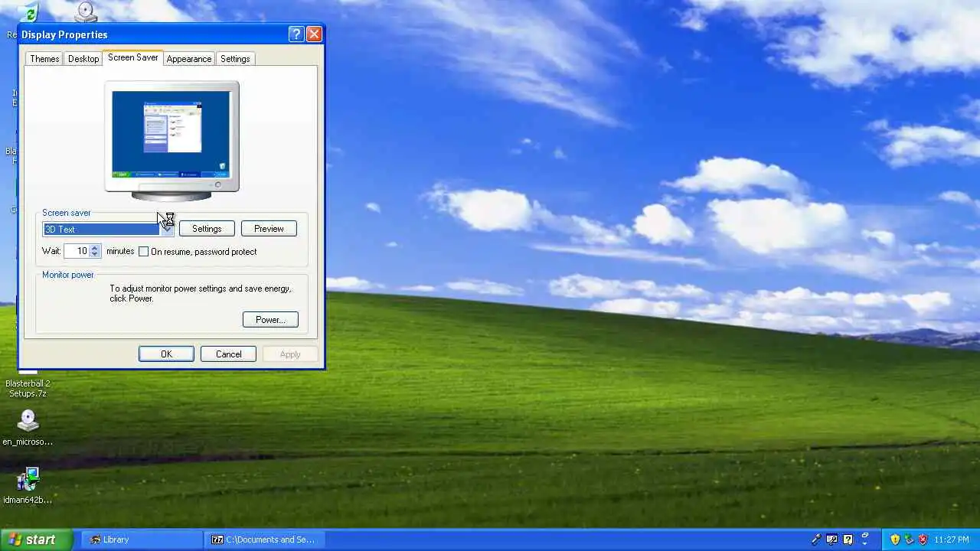Open the Screen saver dropdown list
Viewport: 980px width, 551px height.
click(x=167, y=229)
